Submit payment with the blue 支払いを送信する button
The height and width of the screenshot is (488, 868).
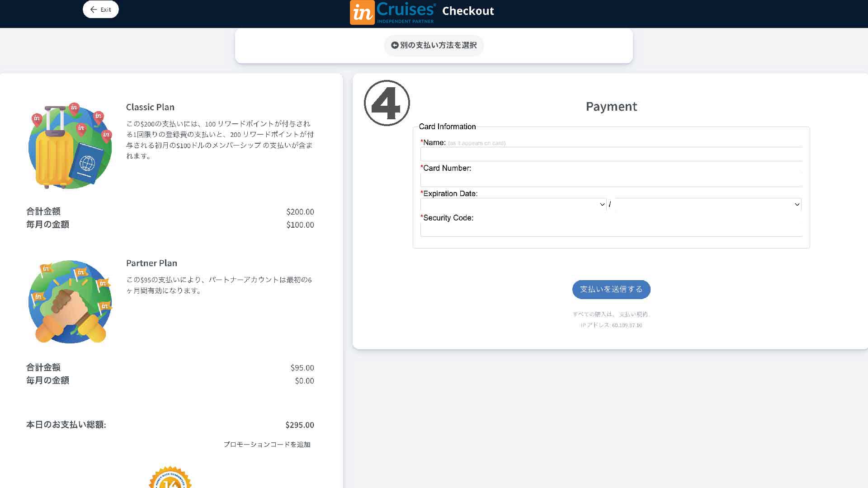point(611,290)
